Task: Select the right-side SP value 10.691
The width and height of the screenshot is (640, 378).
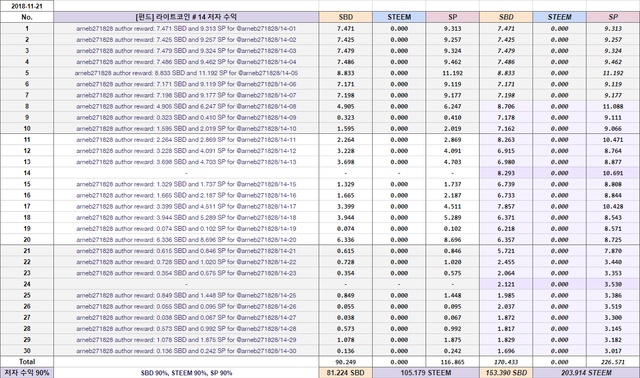Action: [613, 173]
